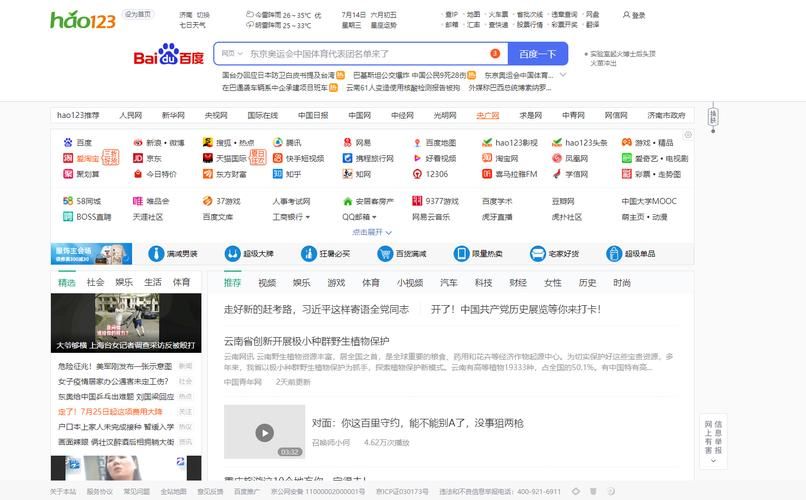Open 搜狐·热点 site icon
806x500 pixels.
(208, 142)
